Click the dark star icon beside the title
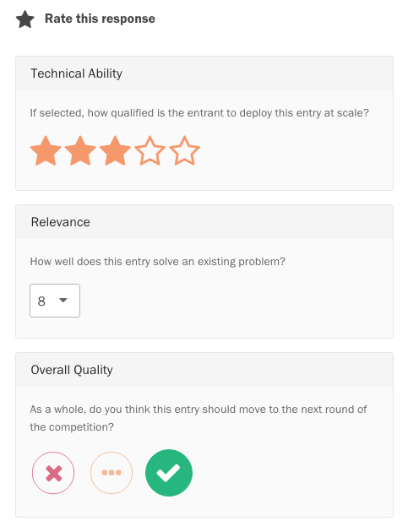This screenshot has width=408, height=532. 25,19
